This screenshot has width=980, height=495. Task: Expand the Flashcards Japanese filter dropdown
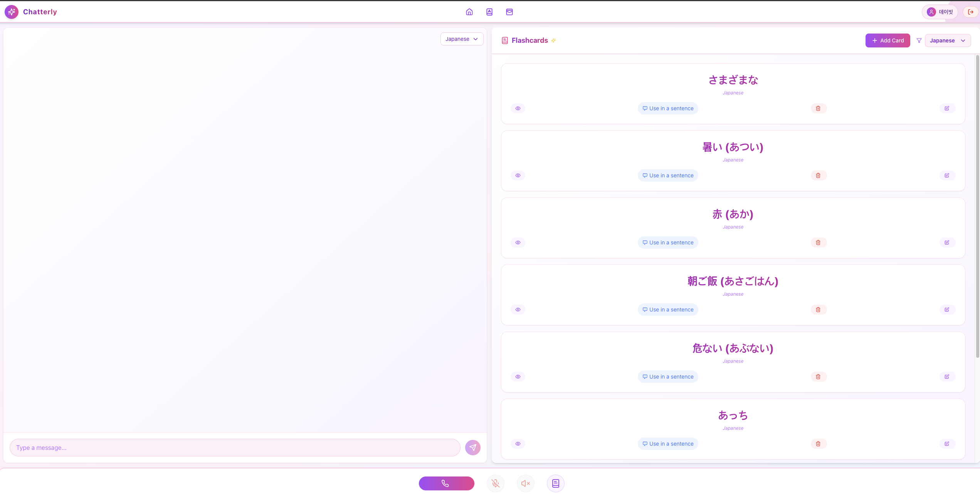[947, 40]
